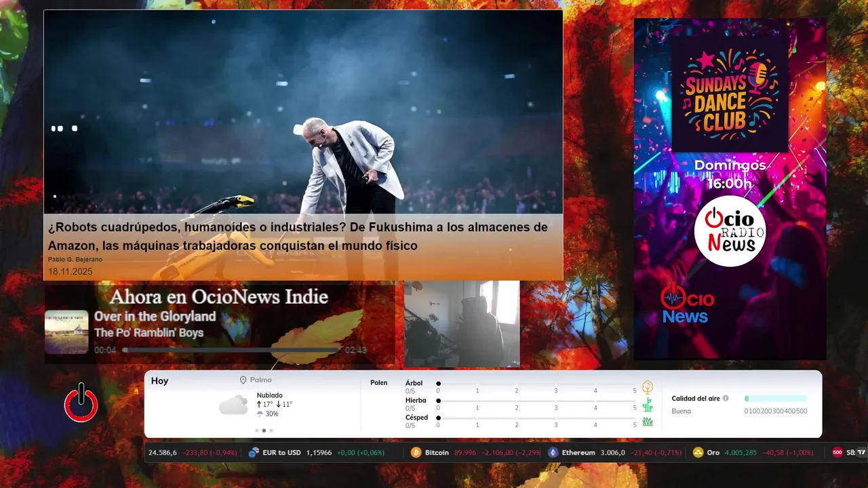Click the Nublado condition text

[270, 395]
